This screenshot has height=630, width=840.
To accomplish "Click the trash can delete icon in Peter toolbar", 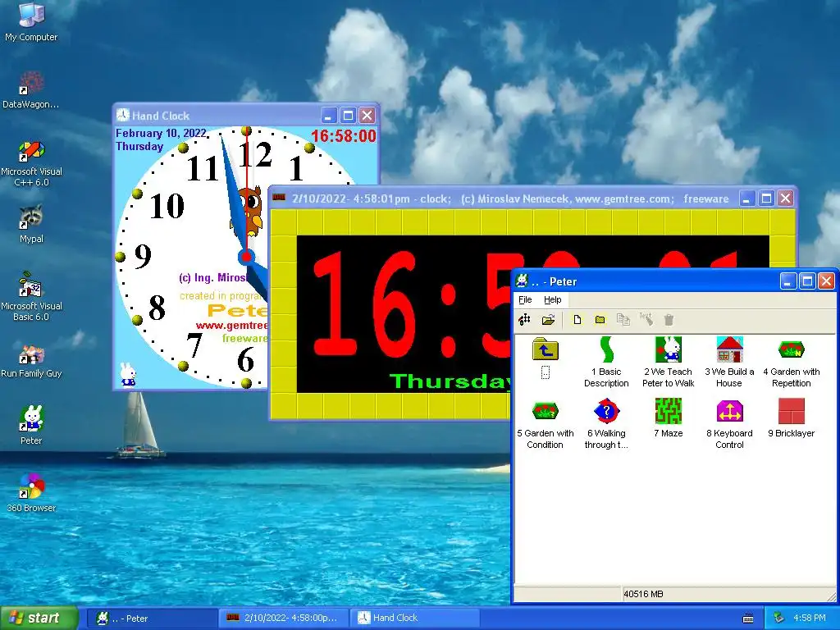I will 669,320.
